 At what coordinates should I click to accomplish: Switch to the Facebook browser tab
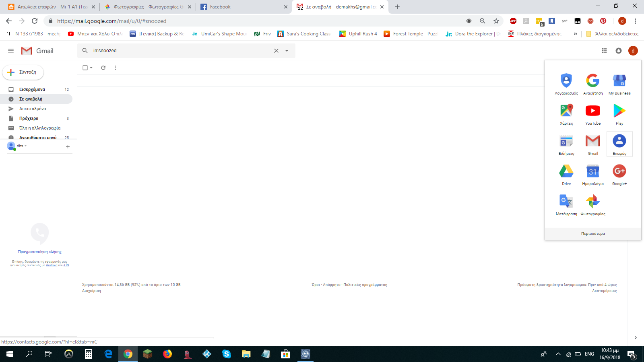pyautogui.click(x=244, y=7)
